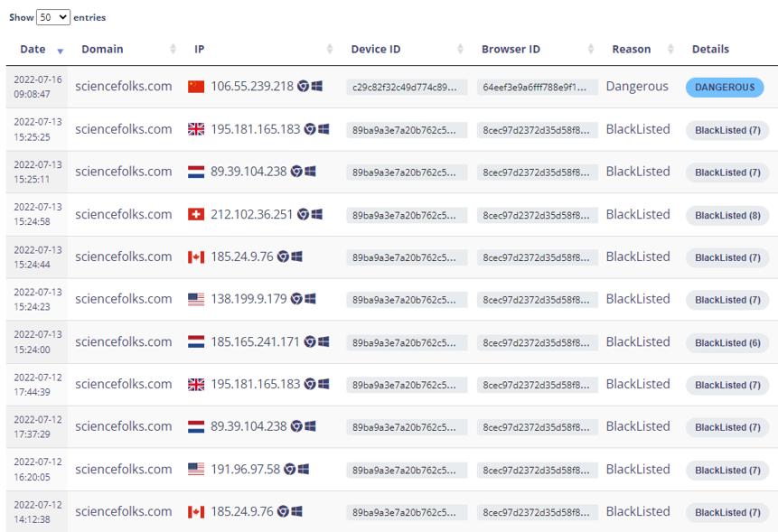778x532 pixels.
Task: Click the Netherlands flag beside 185.165.241.171
Action: pos(196,342)
